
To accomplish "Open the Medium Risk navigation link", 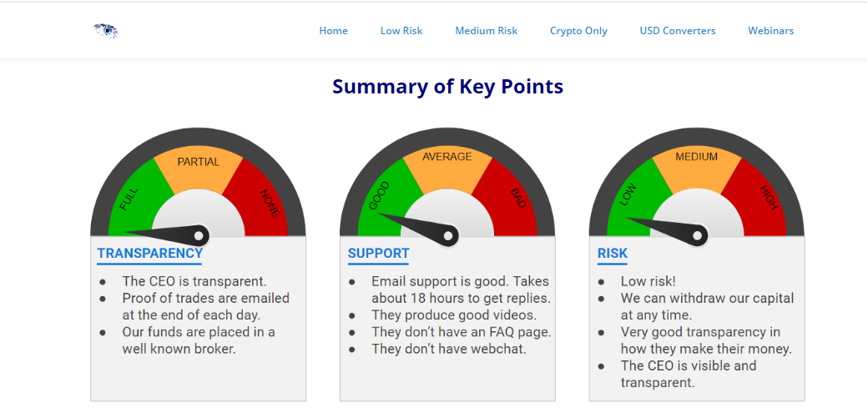I will point(487,31).
